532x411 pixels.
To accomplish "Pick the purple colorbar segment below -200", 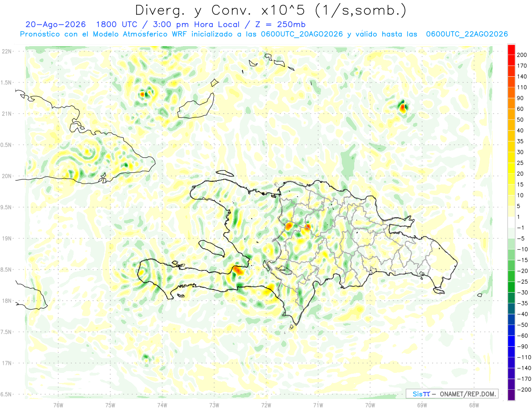I will [x=511, y=395].
